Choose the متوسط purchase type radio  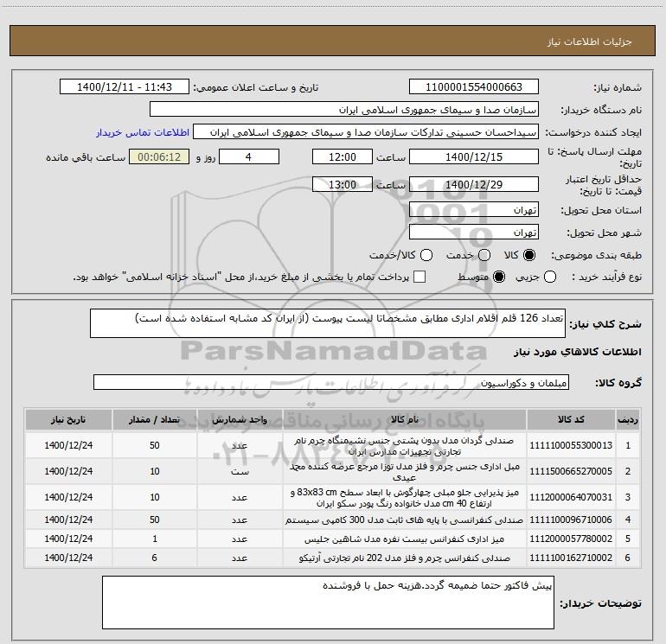pos(499,277)
